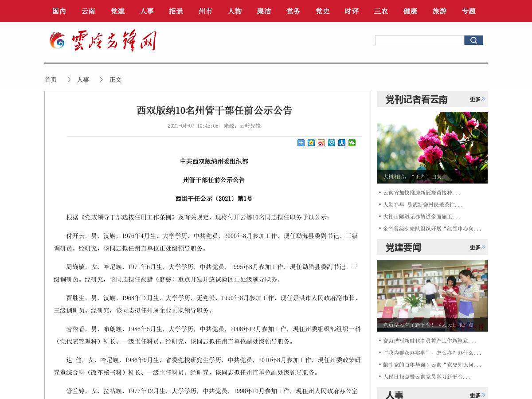This screenshot has height=399, width=532.
Task: Open 更多 in 人事 sidebar section
Action: (477, 395)
